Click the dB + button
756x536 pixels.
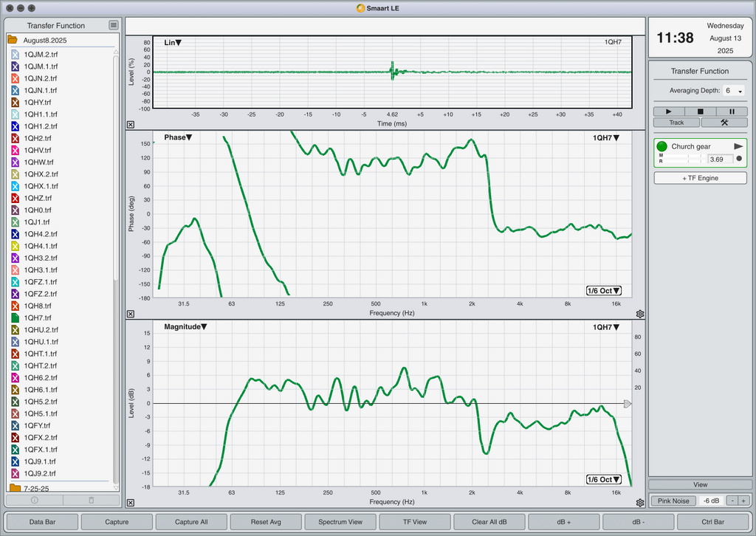(x=563, y=521)
